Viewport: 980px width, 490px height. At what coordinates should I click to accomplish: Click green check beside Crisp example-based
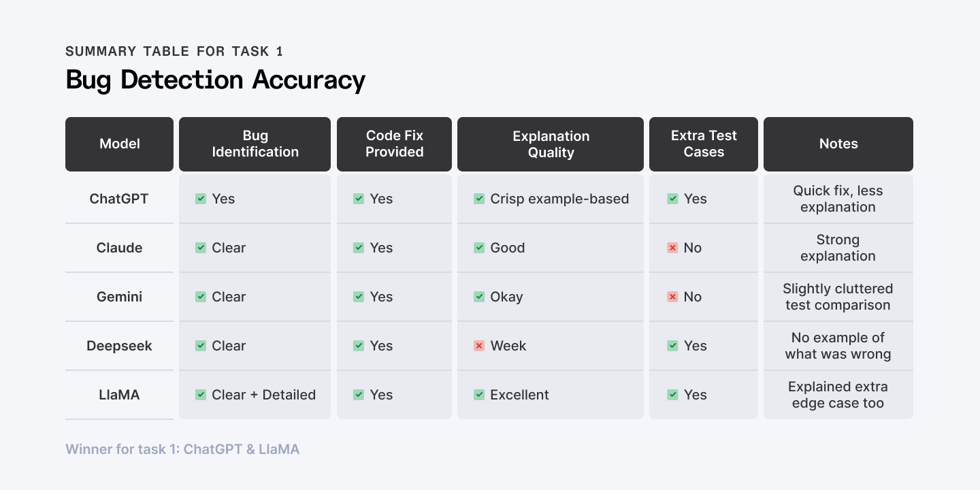coord(479,199)
